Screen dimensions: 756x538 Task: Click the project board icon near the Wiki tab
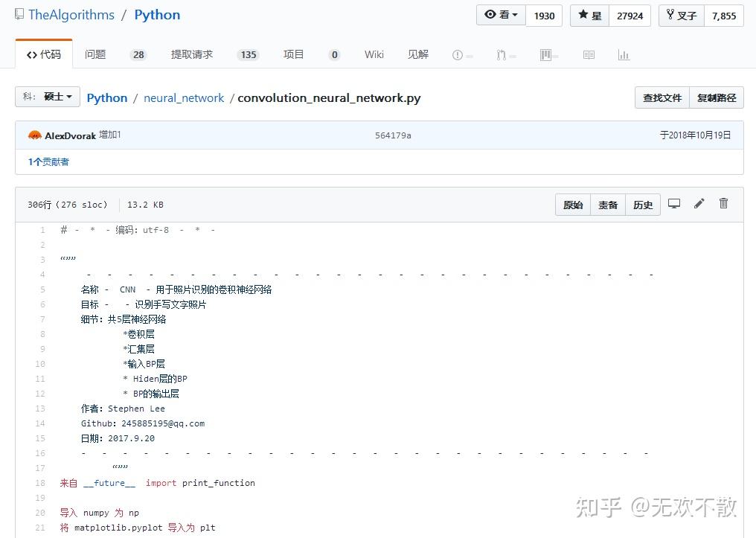click(545, 54)
